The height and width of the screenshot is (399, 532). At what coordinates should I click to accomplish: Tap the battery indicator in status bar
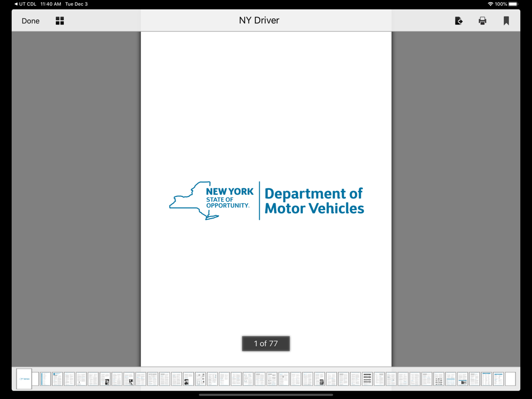coord(513,4)
